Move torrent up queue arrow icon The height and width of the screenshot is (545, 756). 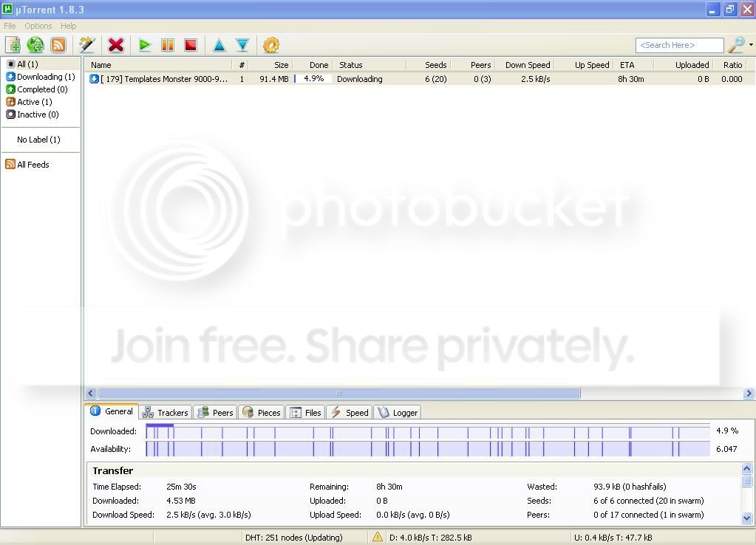point(219,45)
